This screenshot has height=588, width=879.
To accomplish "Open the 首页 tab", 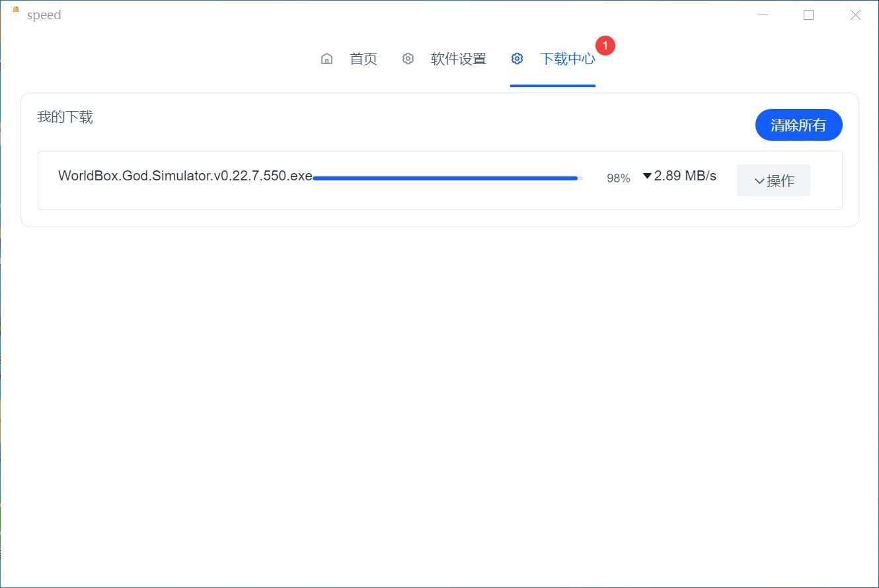I will (363, 59).
